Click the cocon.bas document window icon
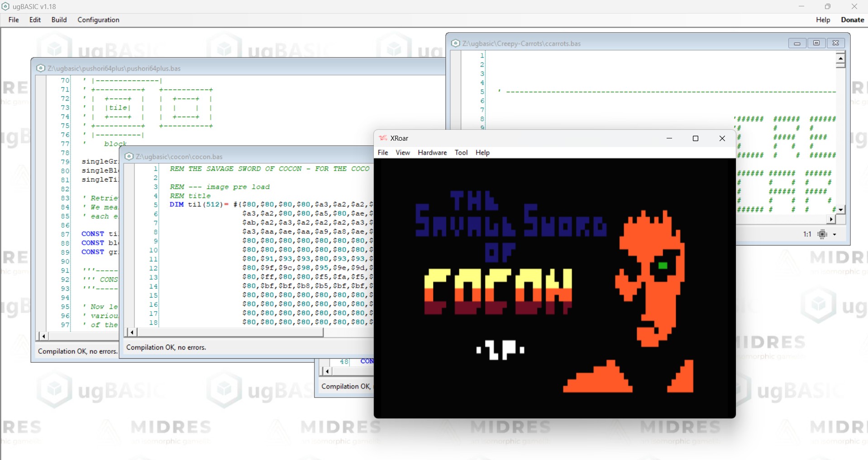Screen dimensions: 868x460 (x=129, y=156)
